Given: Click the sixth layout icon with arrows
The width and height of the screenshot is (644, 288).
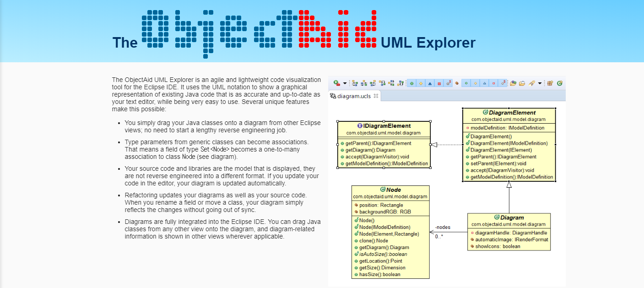Looking at the screenshot, I should (x=400, y=83).
